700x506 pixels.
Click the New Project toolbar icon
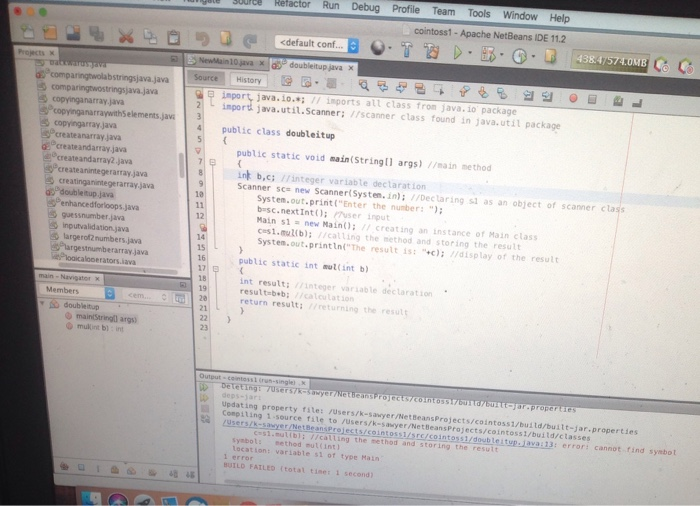point(50,32)
